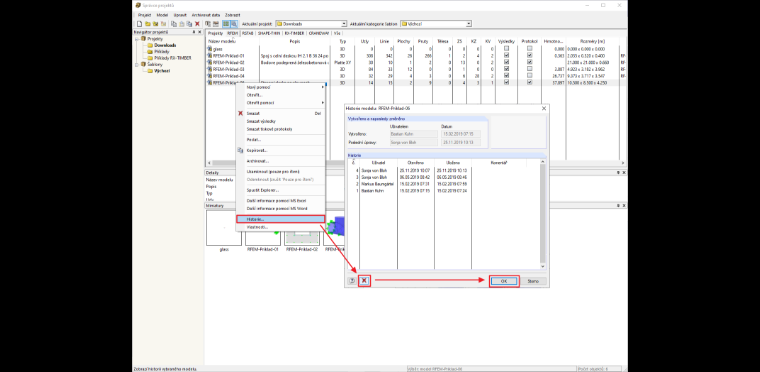Open the Aktuální kategorie šablon dropdown
Viewport: 760px width, 372px height.
[x=469, y=24]
